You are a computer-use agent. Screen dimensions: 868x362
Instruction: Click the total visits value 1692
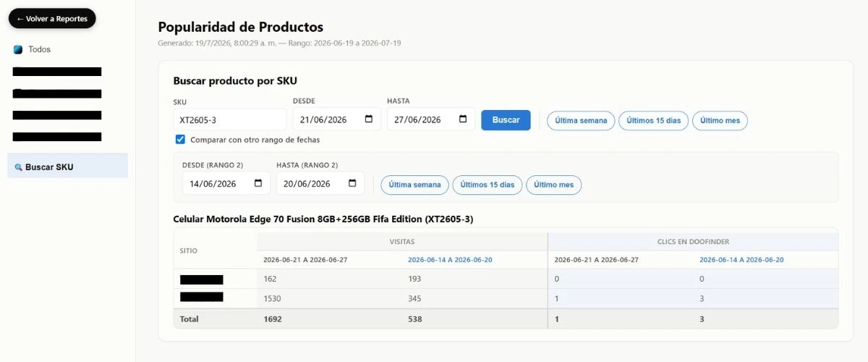[x=273, y=319]
